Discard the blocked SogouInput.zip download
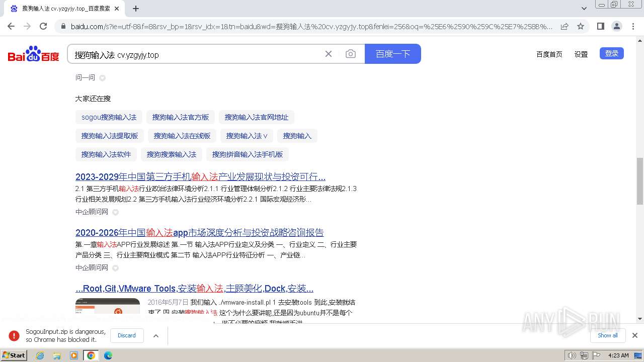Screen dimensions: 644x362 click(127, 335)
